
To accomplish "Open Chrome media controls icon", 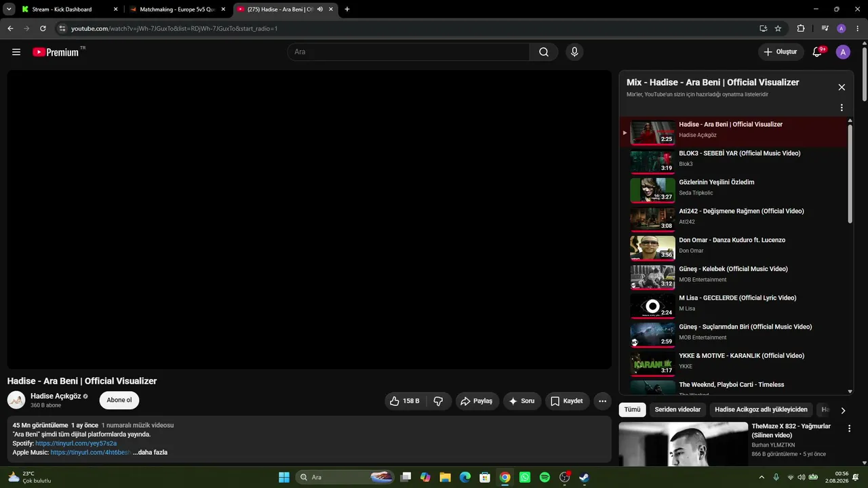I will pyautogui.click(x=825, y=28).
